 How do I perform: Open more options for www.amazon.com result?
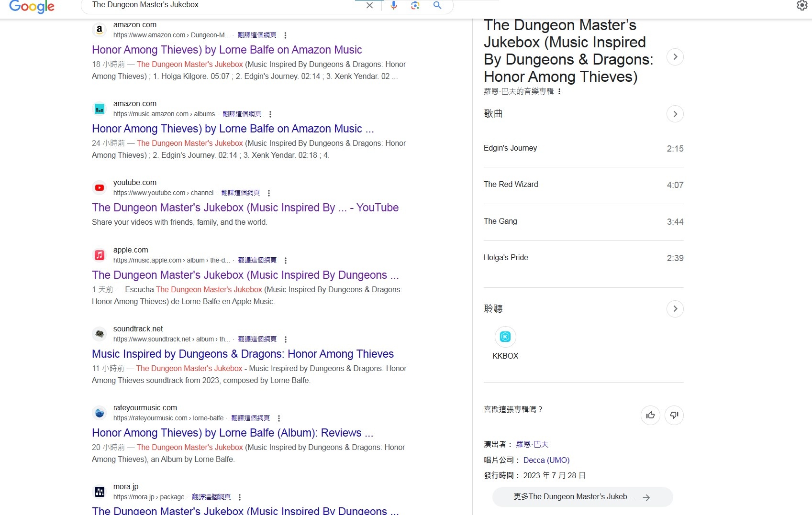click(285, 35)
